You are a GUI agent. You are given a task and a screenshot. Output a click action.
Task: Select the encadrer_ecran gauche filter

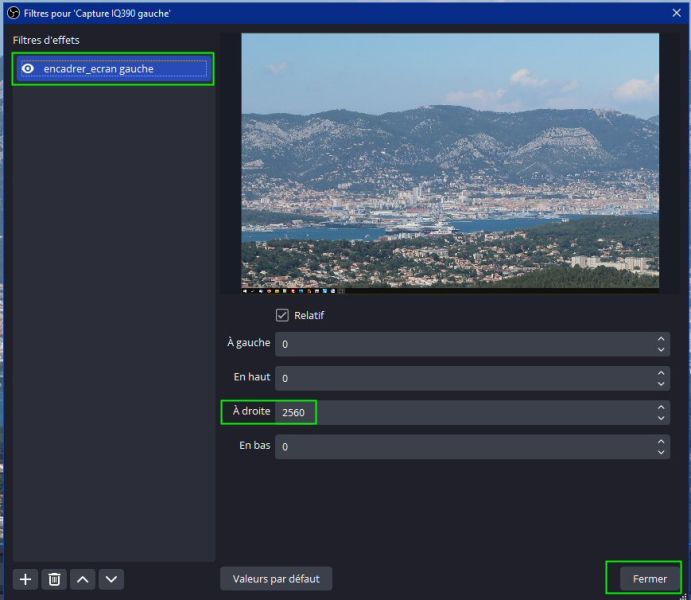[x=112, y=69]
